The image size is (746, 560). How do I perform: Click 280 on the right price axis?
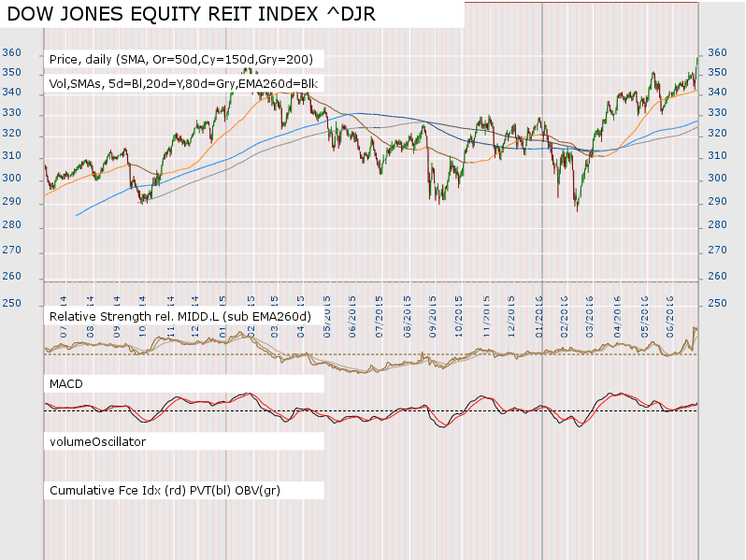pyautogui.click(x=717, y=224)
